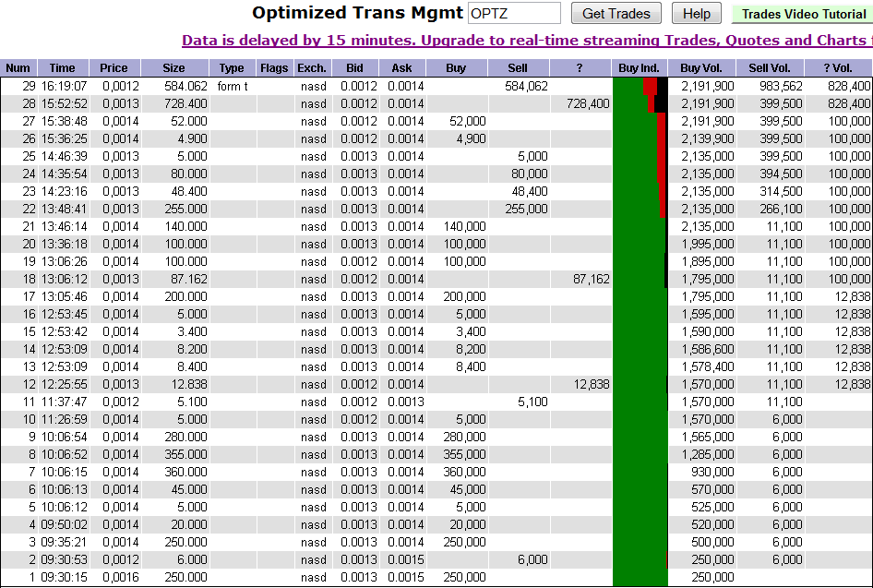Click the Exch. column header
The width and height of the screenshot is (873, 588).
click(311, 66)
